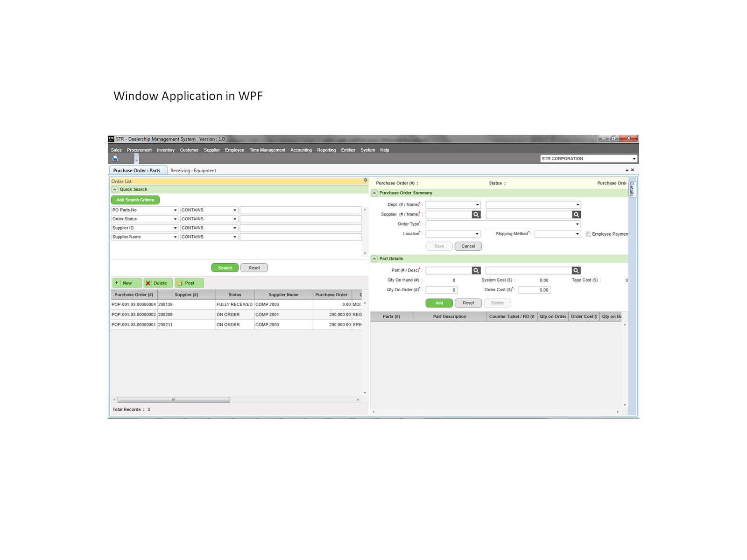
Task: Click the New order plus icon
Action: click(x=117, y=283)
